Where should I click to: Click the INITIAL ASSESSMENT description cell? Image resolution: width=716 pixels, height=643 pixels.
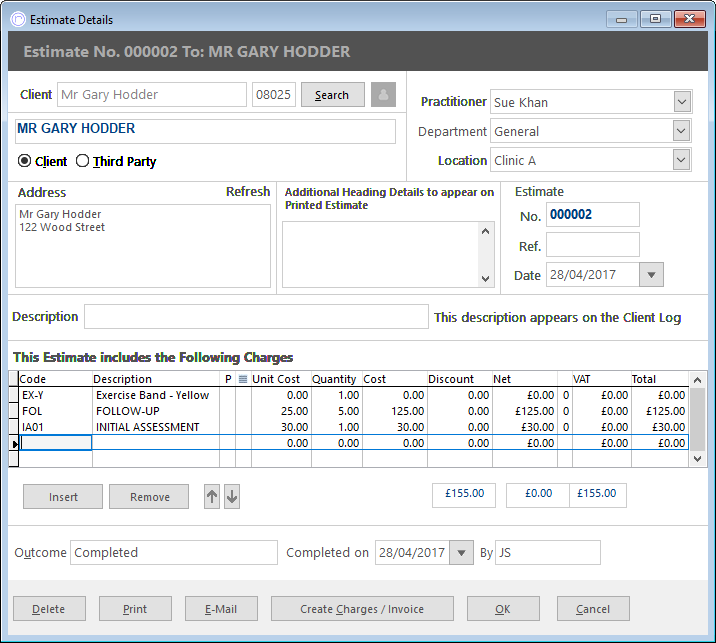coord(156,427)
